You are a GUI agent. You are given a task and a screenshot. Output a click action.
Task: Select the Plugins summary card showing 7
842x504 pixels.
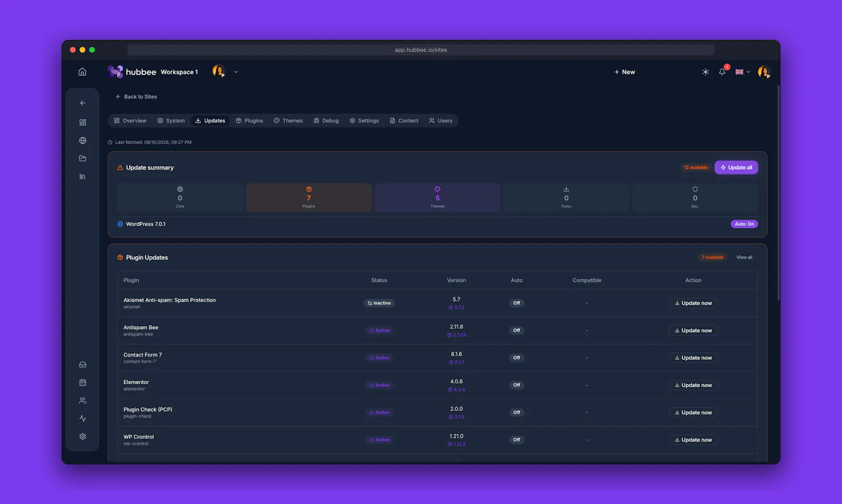point(309,197)
